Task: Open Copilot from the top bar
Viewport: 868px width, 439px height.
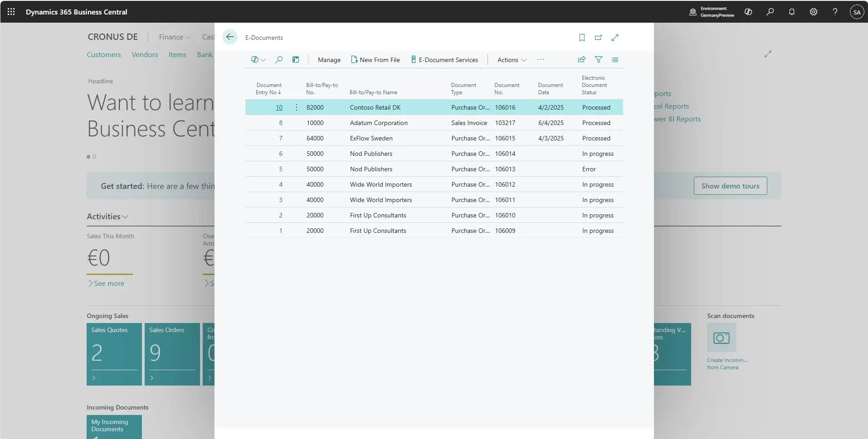Action: (748, 12)
